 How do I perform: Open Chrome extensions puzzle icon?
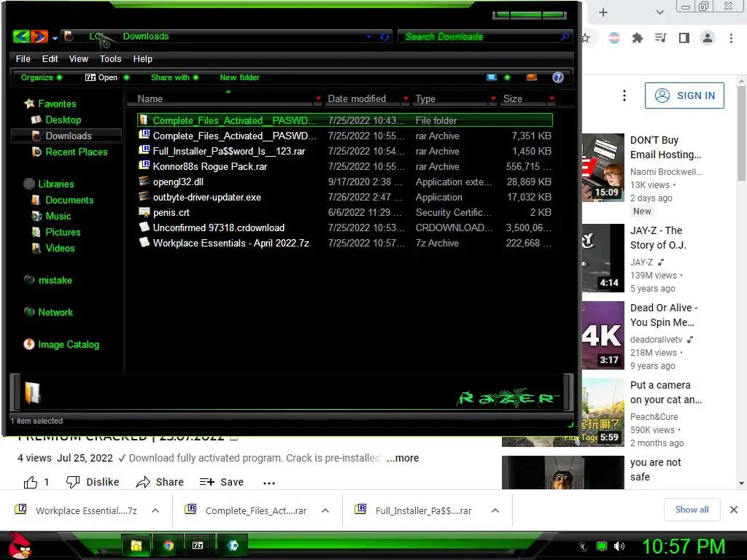coord(637,38)
